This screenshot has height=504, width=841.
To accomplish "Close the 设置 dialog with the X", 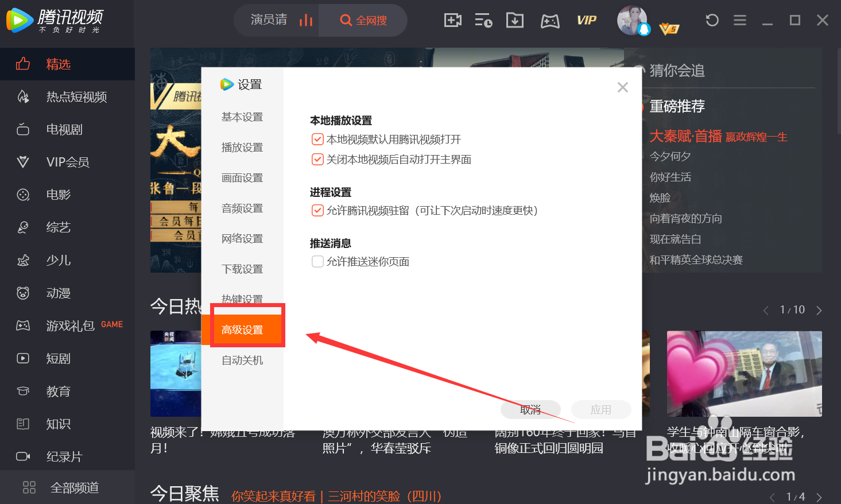I will click(623, 87).
